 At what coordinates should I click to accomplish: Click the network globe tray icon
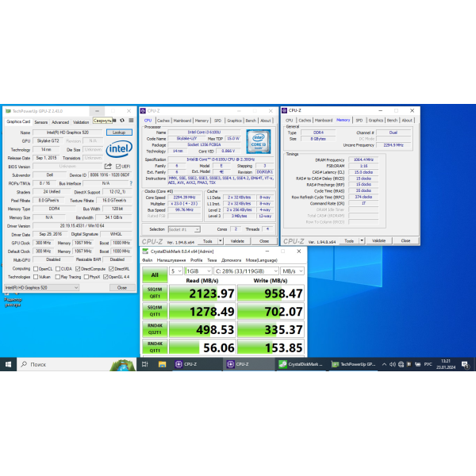pyautogui.click(x=401, y=364)
